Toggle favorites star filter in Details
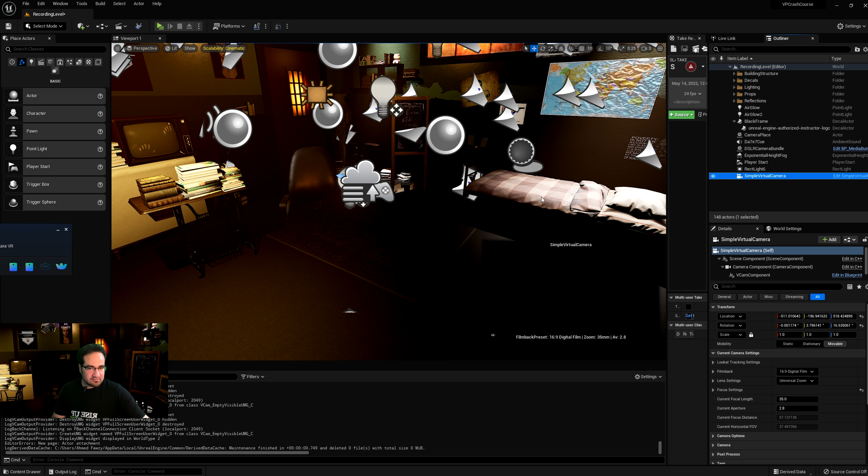868x476 pixels. coord(859,287)
